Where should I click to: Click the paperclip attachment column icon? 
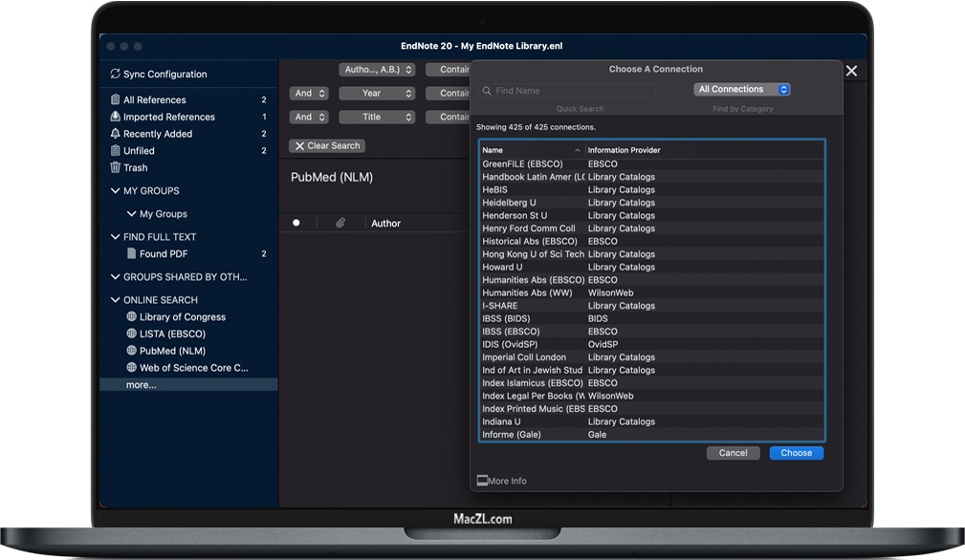coord(340,224)
